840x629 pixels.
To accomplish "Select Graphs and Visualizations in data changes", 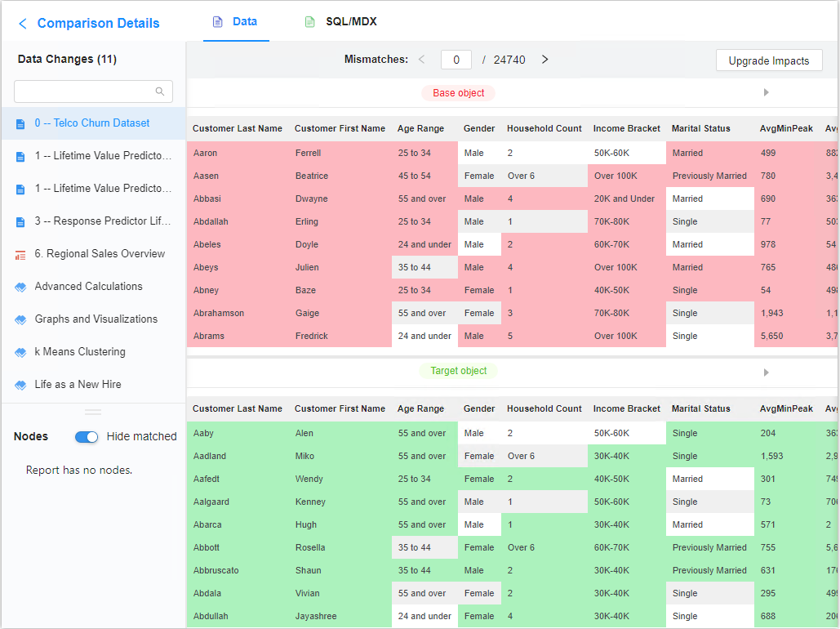I will [x=96, y=319].
